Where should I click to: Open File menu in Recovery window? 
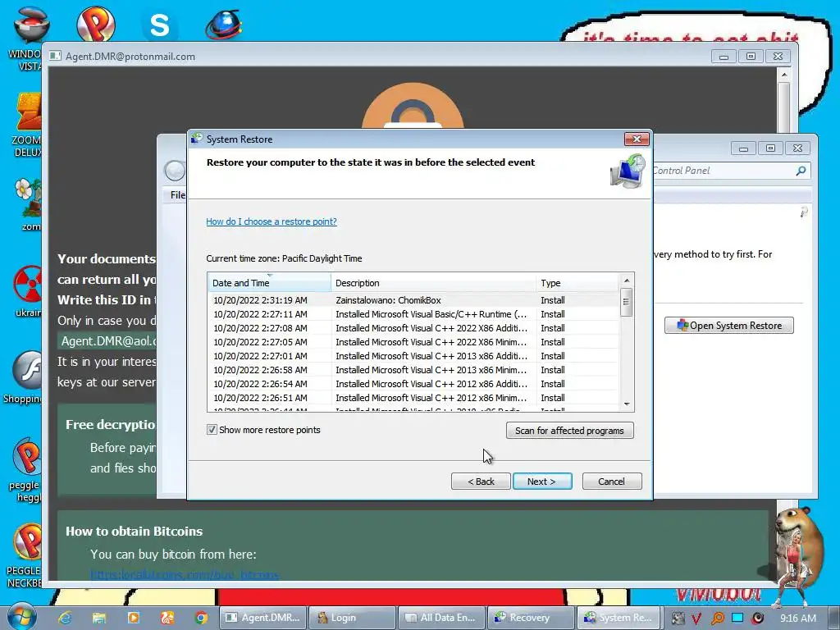178,194
